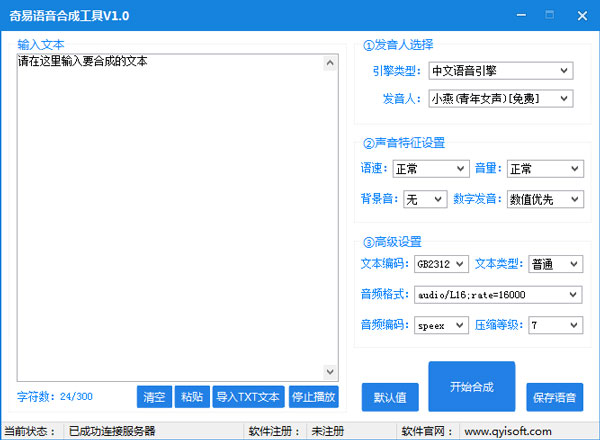Expand the 文本编码 GB2312 dropdown
The width and height of the screenshot is (600, 440).
441,264
